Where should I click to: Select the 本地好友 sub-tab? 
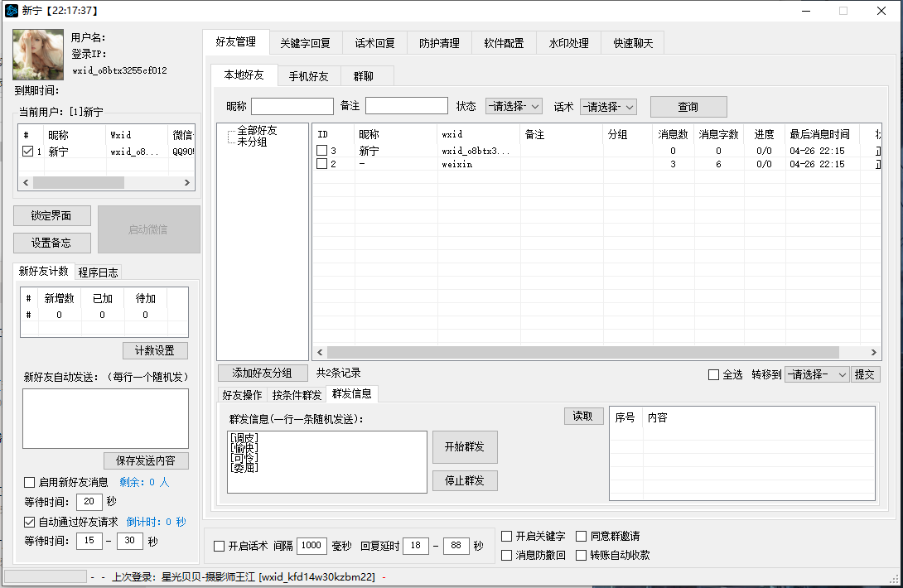(x=244, y=75)
